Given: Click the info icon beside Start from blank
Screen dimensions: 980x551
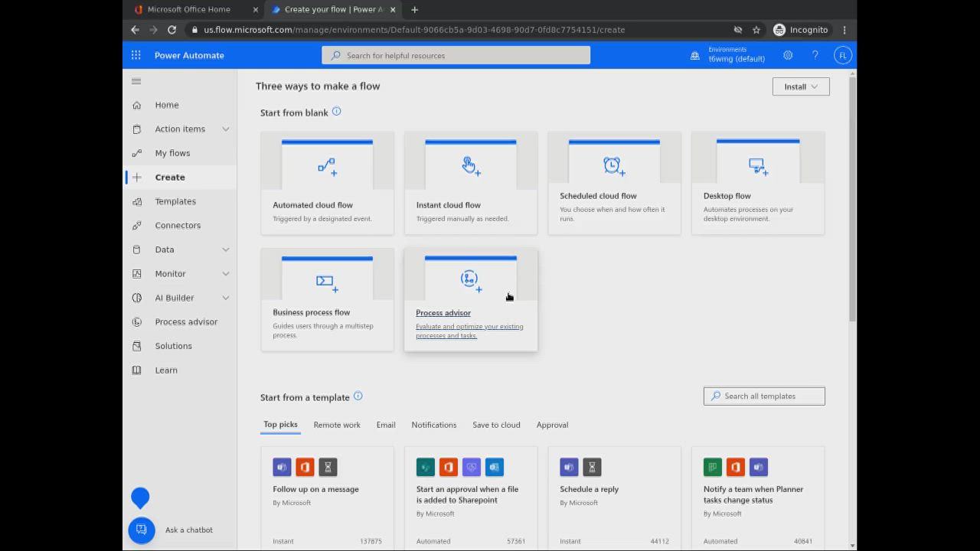Looking at the screenshot, I should point(336,112).
